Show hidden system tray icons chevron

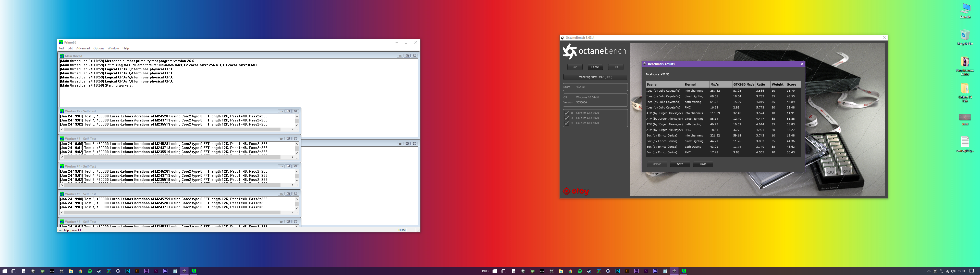click(929, 271)
